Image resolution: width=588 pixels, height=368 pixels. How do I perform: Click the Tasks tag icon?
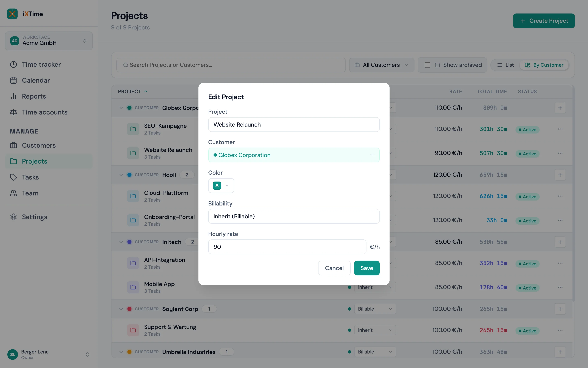pyautogui.click(x=13, y=177)
